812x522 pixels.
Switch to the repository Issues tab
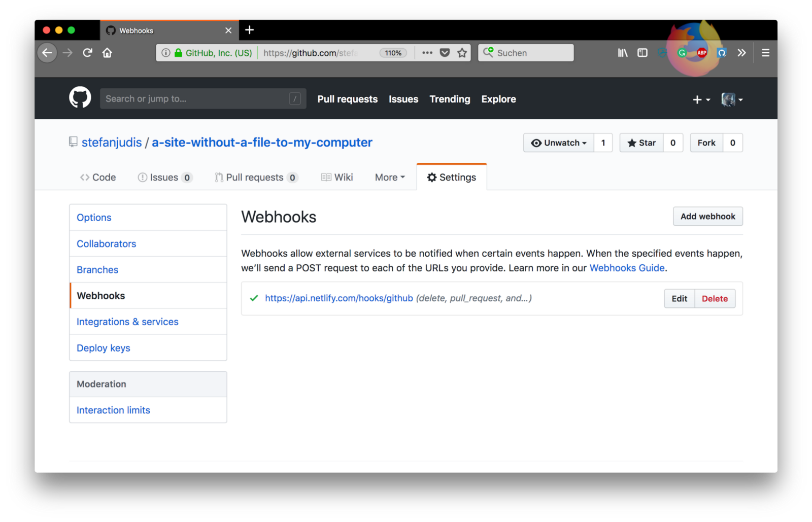pos(165,178)
